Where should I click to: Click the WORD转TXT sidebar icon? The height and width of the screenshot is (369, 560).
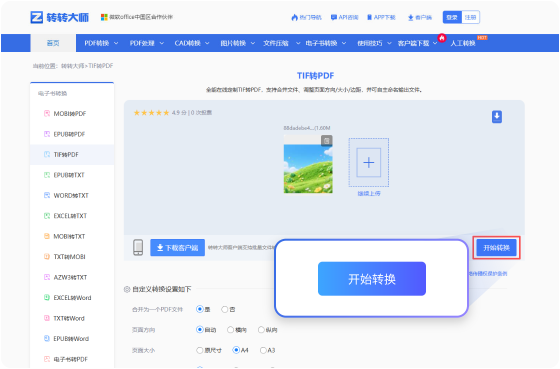[47, 195]
